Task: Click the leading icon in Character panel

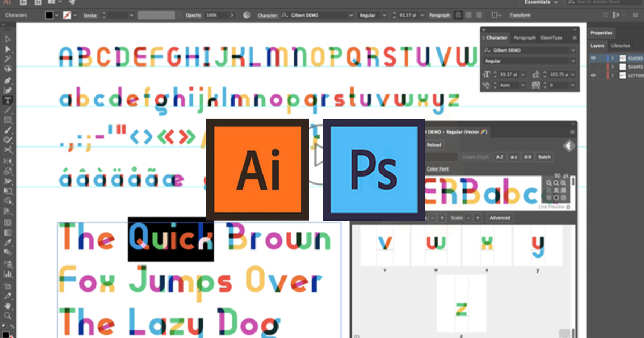Action: pyautogui.click(x=535, y=74)
